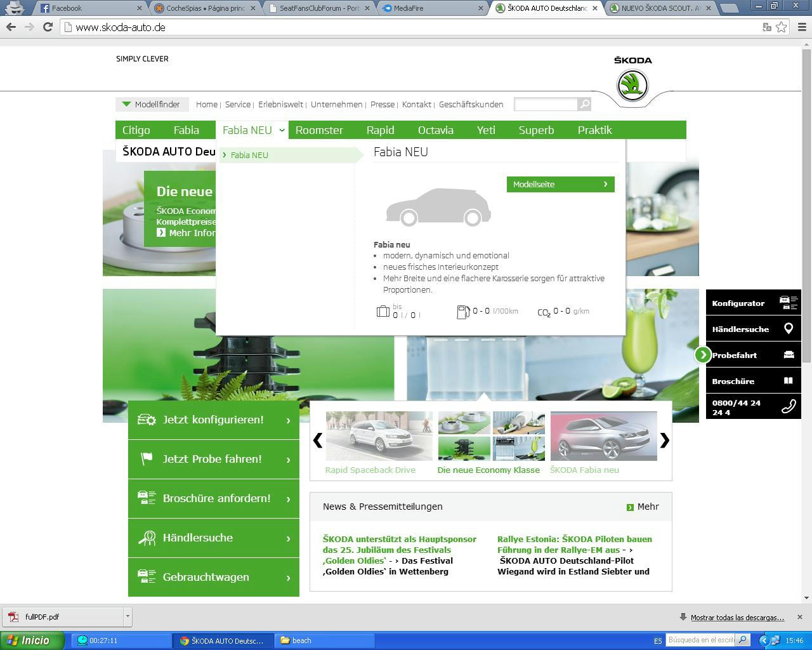This screenshot has width=812, height=650.
Task: Click the browser forward arrow
Action: point(29,27)
